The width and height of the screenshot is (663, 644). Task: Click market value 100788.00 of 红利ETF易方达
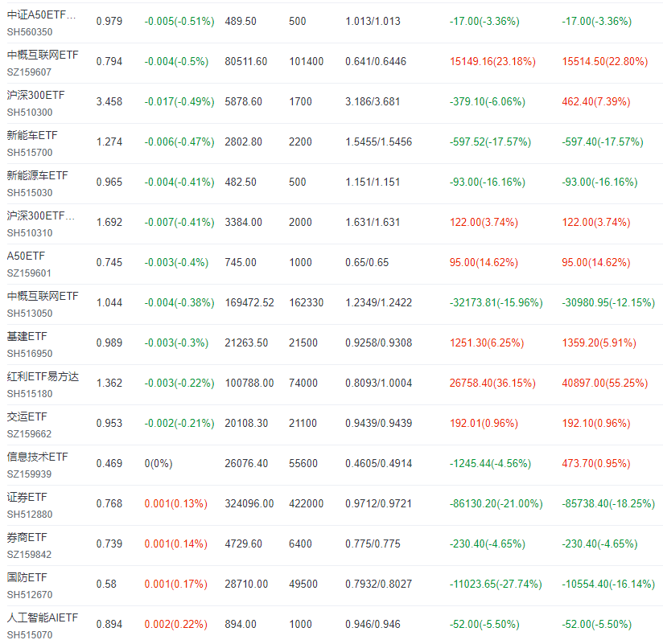tap(249, 383)
